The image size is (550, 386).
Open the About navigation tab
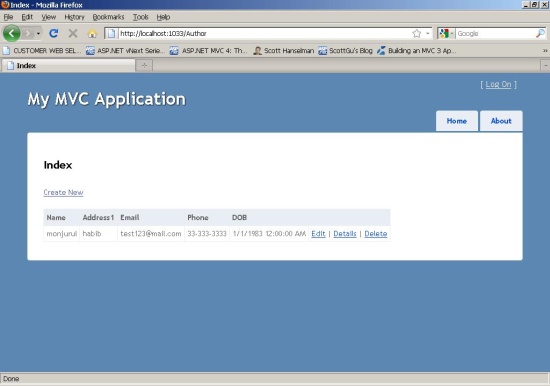click(x=501, y=121)
